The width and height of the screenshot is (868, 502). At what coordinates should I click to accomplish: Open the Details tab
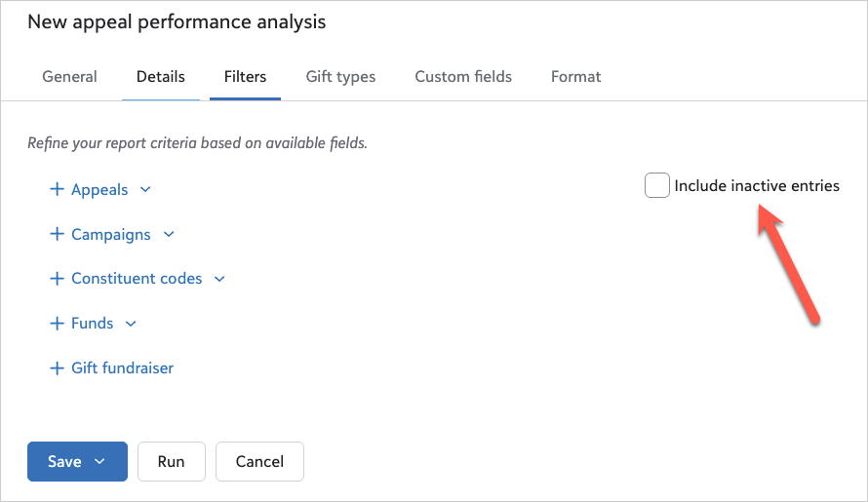tap(161, 76)
